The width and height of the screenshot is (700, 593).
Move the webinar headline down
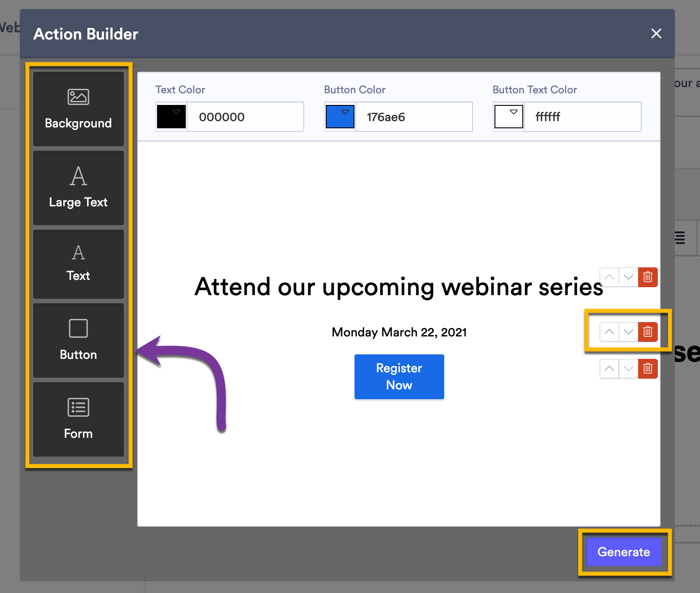629,277
